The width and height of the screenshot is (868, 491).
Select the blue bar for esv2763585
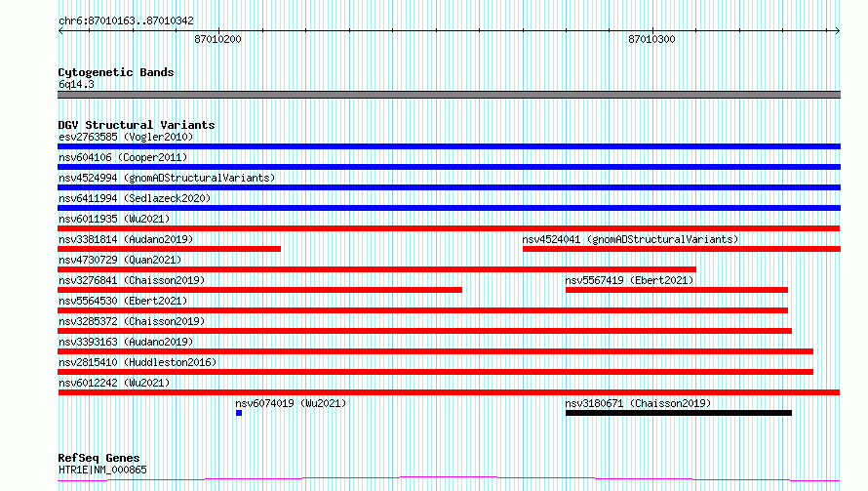(449, 146)
